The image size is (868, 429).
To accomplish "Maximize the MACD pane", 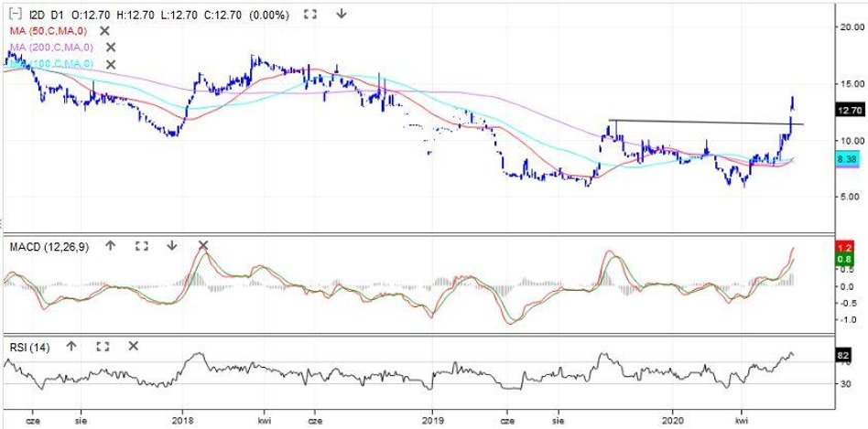I will [141, 246].
